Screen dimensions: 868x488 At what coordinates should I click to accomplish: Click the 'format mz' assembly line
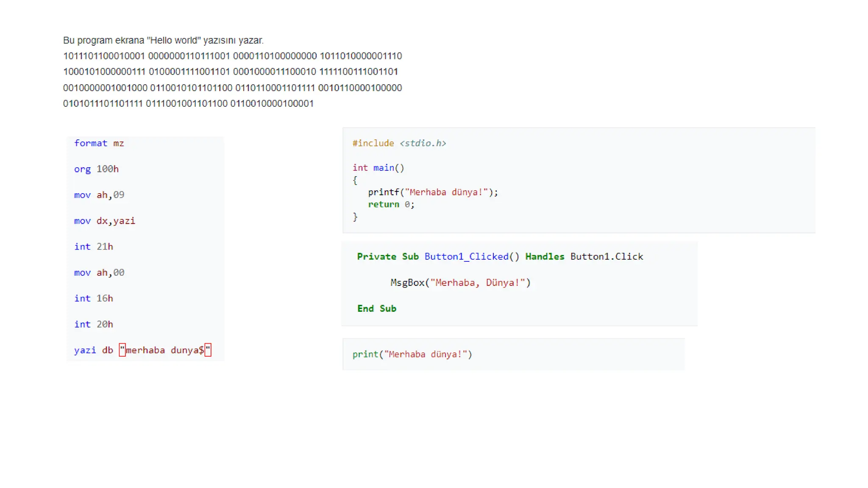coord(99,143)
